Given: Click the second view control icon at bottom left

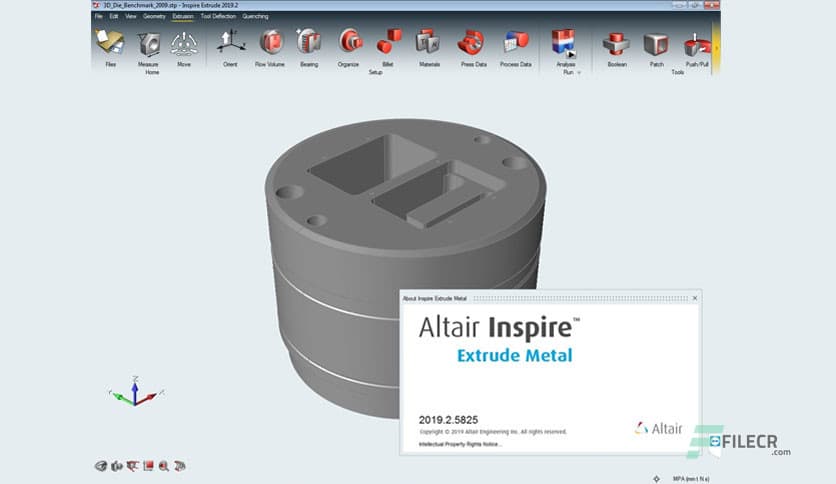Looking at the screenshot, I should tap(117, 466).
